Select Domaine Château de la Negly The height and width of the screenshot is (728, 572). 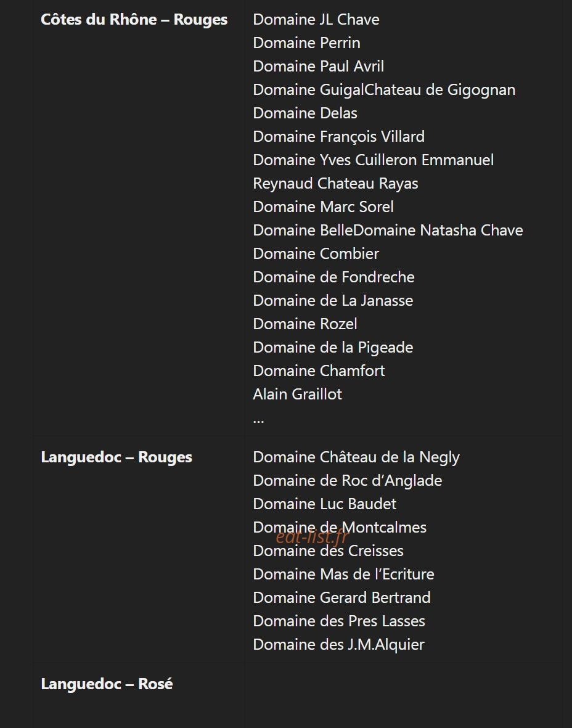coord(356,457)
